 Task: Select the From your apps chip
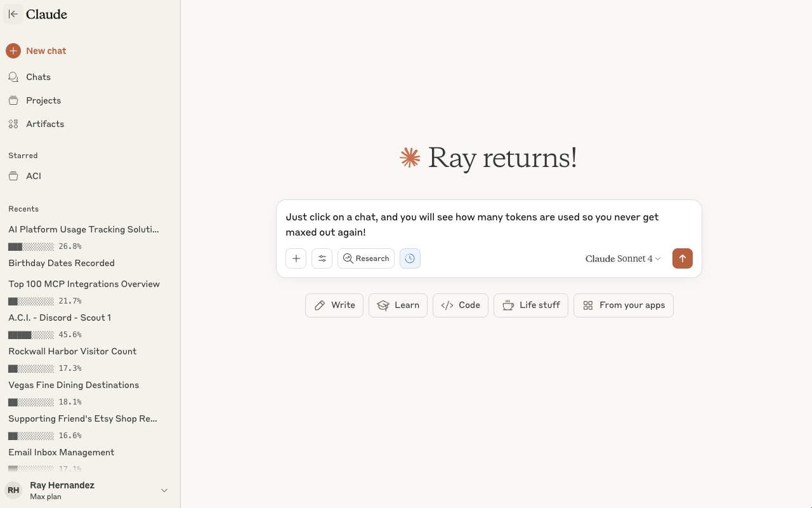pyautogui.click(x=624, y=305)
